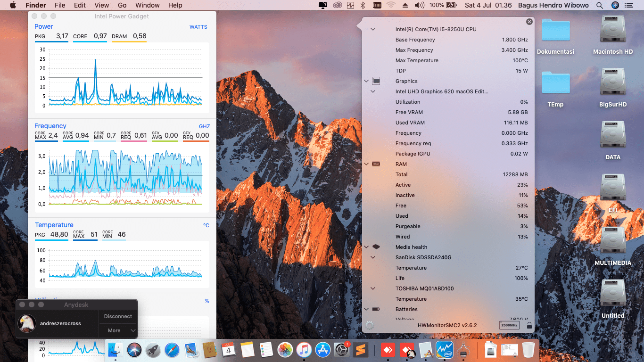Click the Batteries icon in HWMonitor
The width and height of the screenshot is (644, 362).
pyautogui.click(x=376, y=309)
